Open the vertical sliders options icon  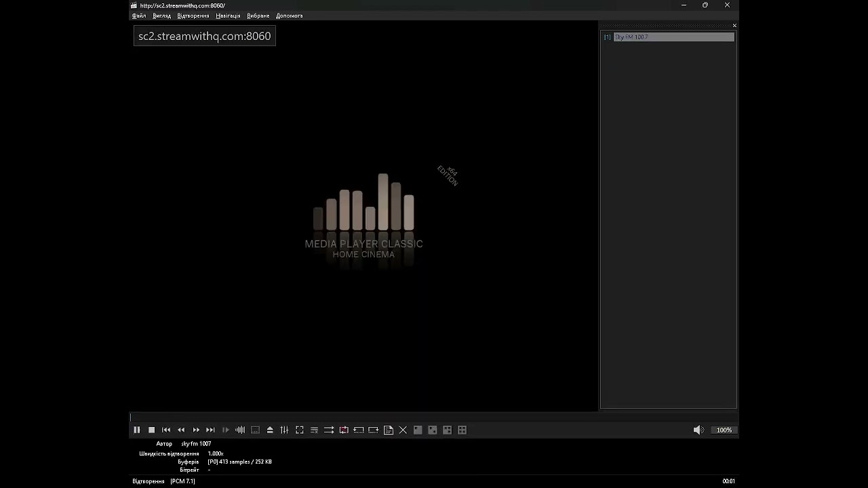(x=284, y=430)
